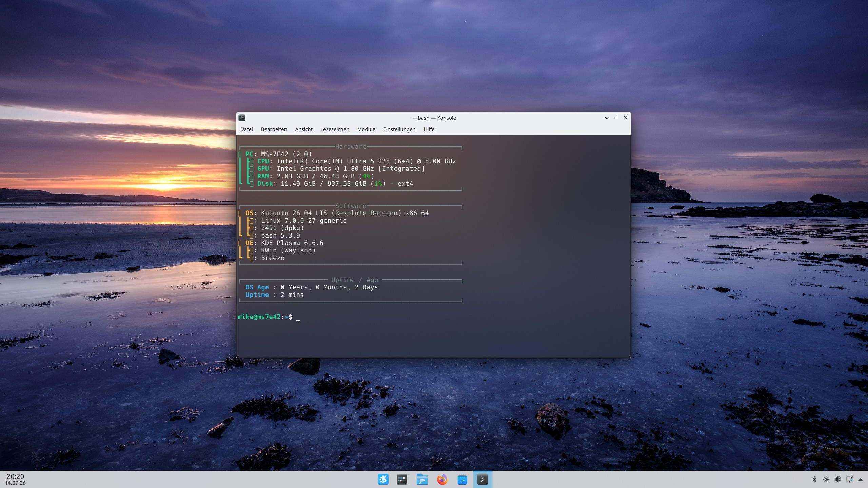Minimize the Konsole window
Viewport: 868px width, 488px height.
607,118
